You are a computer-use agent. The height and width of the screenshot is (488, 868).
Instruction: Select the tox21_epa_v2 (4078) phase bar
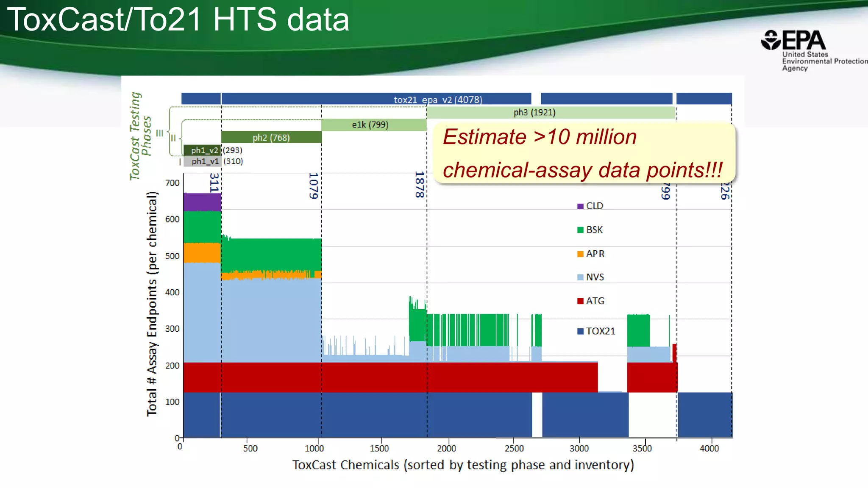tap(437, 100)
